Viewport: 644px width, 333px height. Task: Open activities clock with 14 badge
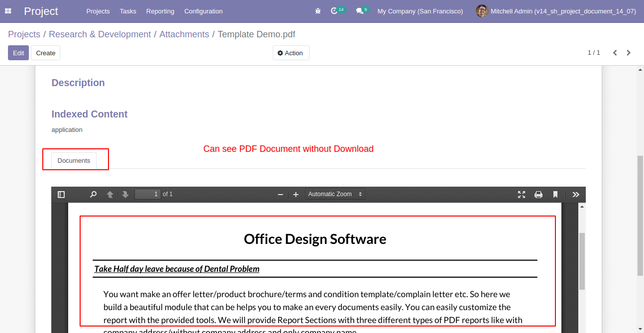[337, 10]
